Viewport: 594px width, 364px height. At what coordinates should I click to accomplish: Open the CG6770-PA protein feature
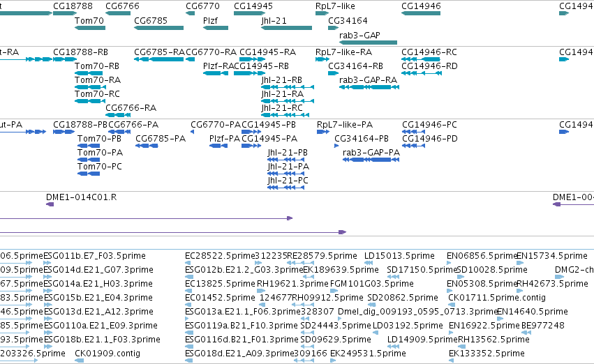(x=192, y=132)
